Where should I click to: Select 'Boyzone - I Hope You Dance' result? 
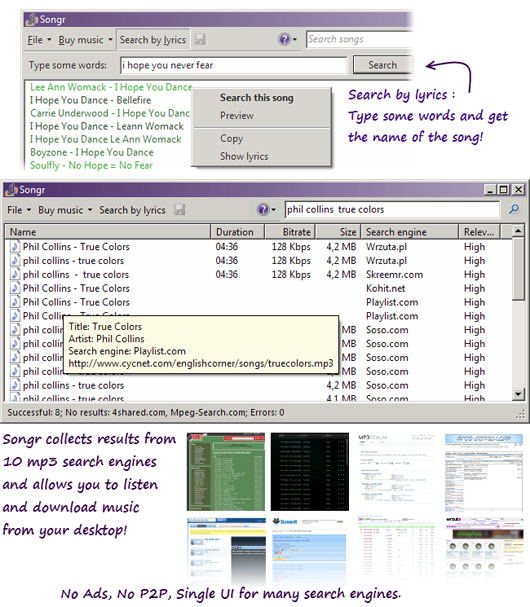click(92, 152)
